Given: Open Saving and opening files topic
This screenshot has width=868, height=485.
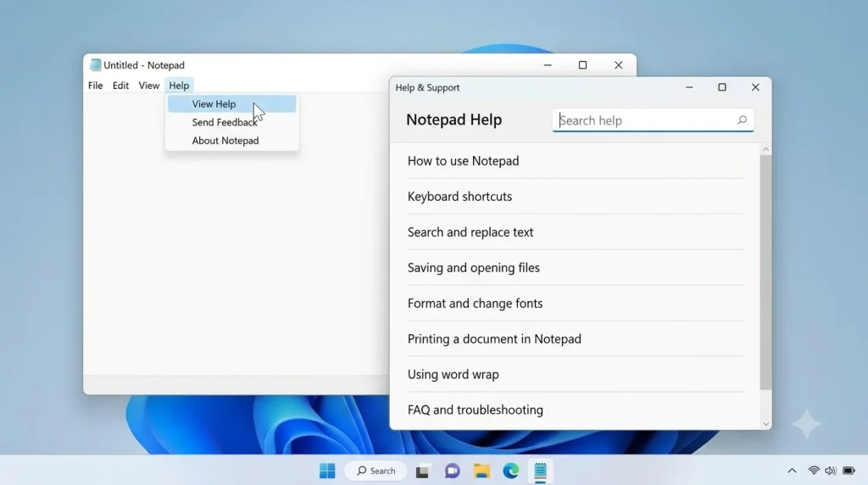Looking at the screenshot, I should tap(576, 267).
